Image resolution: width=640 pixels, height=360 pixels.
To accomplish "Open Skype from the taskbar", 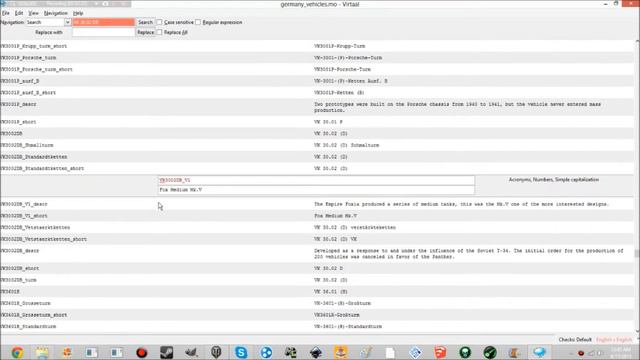I will click(x=241, y=352).
